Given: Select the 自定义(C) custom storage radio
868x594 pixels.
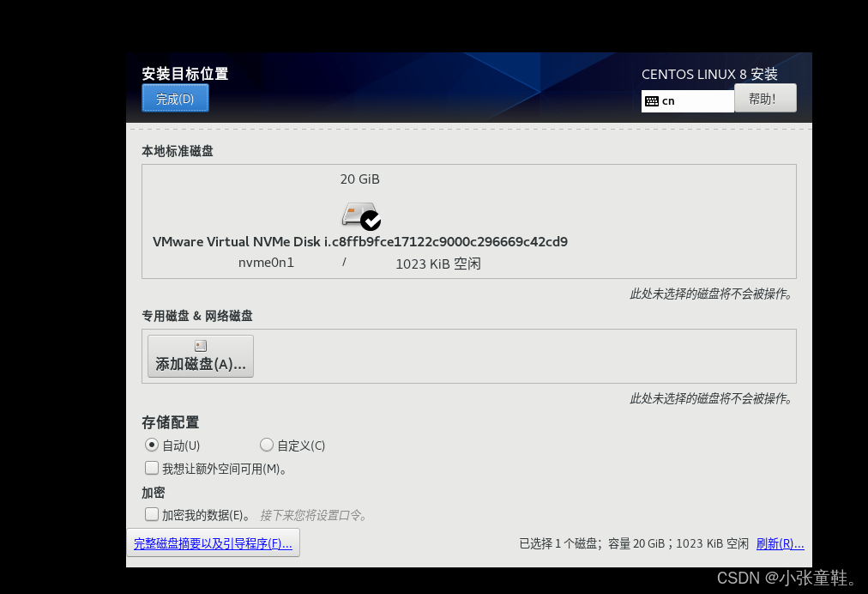Looking at the screenshot, I should pos(267,445).
